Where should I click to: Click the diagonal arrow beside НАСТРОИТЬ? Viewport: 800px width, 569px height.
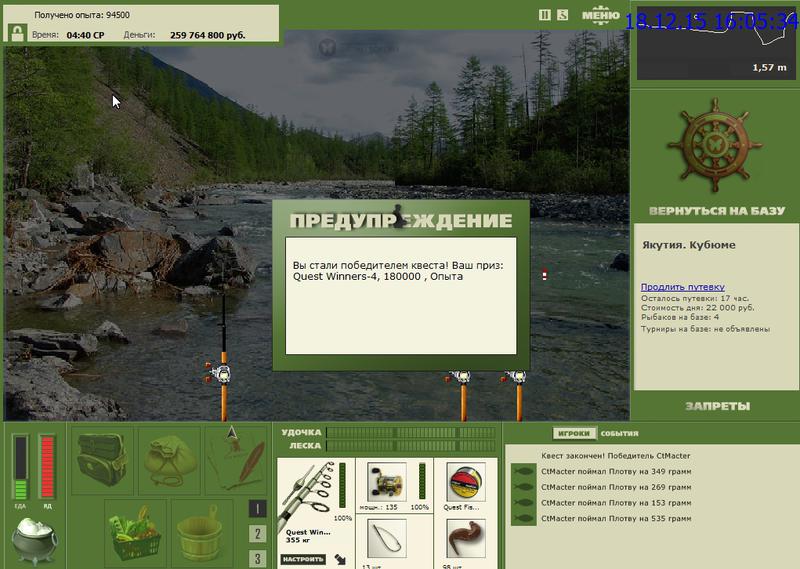click(340, 560)
